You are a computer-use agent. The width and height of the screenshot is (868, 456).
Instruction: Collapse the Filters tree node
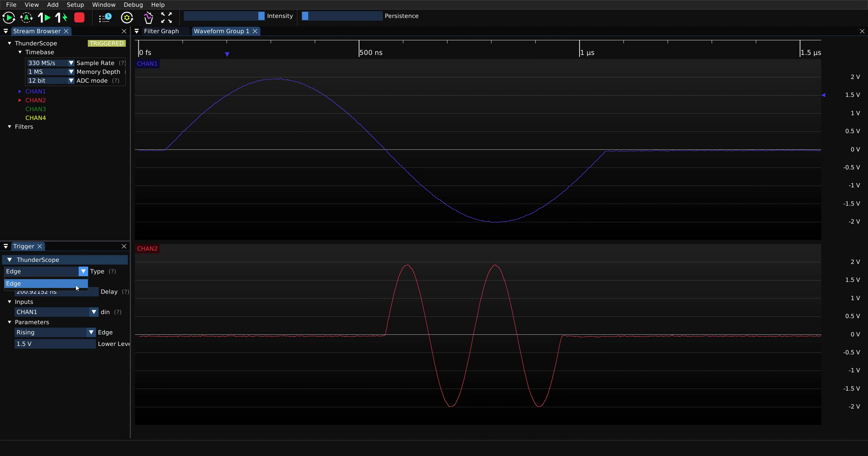(9, 127)
